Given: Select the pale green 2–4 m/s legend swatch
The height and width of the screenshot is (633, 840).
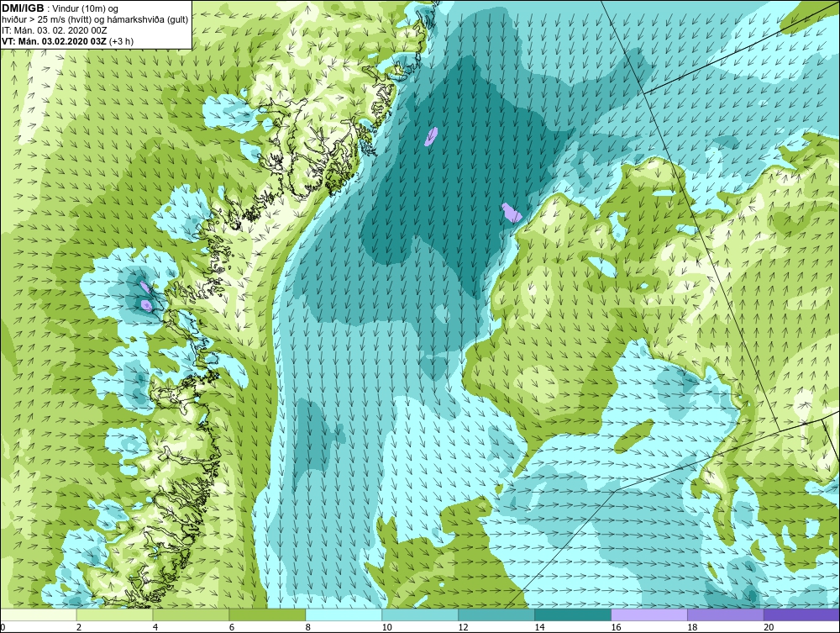Looking at the screenshot, I should click(114, 615).
